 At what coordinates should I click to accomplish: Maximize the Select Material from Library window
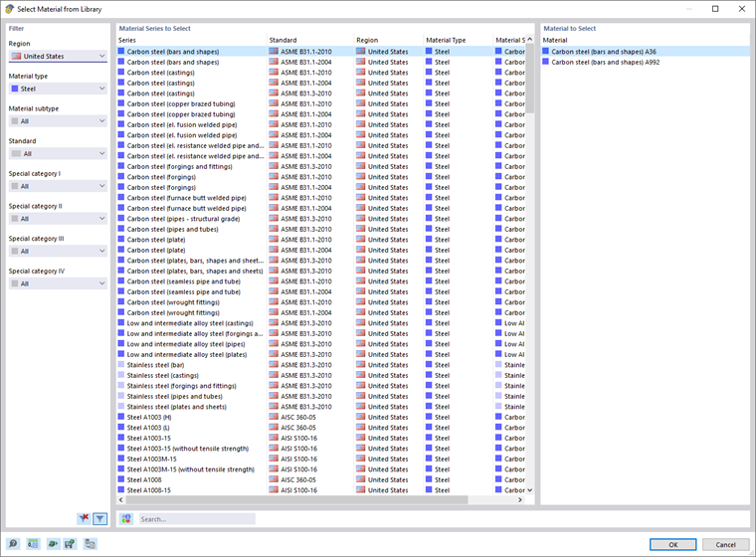coord(715,9)
